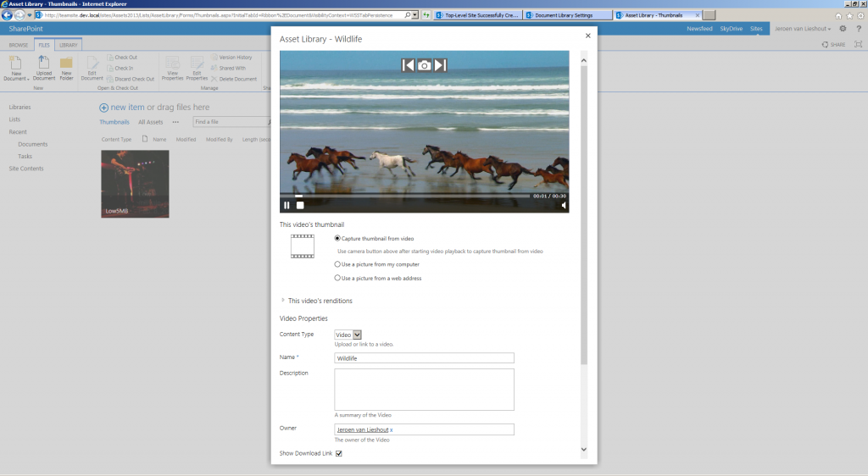Click the dialog scrollbar down arrow
The width and height of the screenshot is (868, 476).
pos(583,450)
